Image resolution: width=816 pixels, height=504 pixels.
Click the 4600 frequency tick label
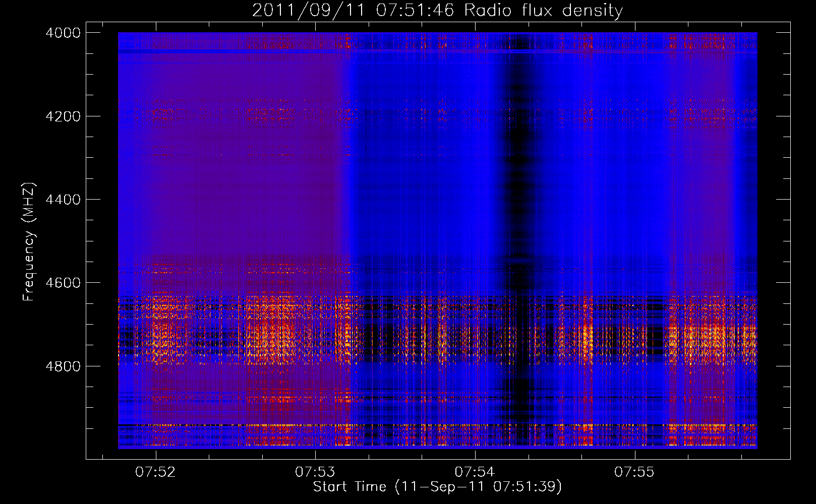[x=63, y=283]
